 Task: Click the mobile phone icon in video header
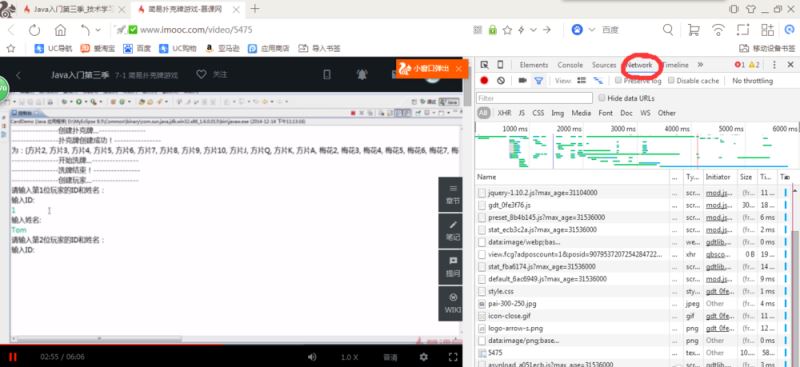tap(328, 75)
